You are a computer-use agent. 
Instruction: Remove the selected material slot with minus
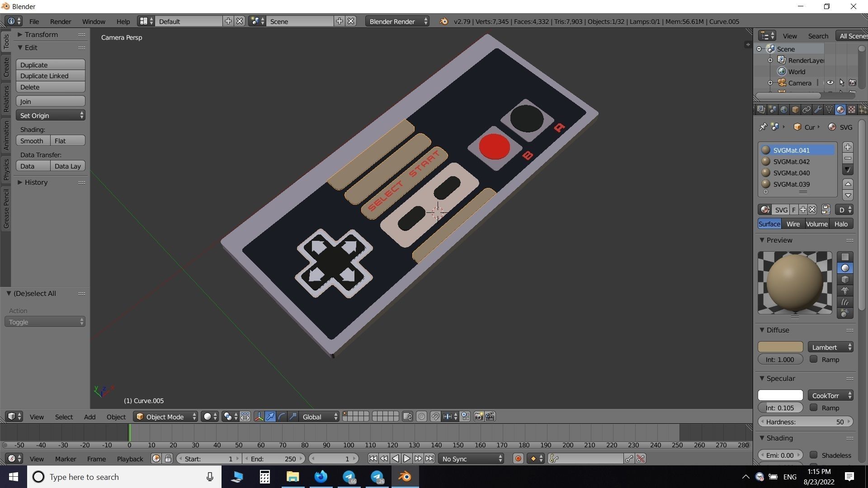point(848,158)
